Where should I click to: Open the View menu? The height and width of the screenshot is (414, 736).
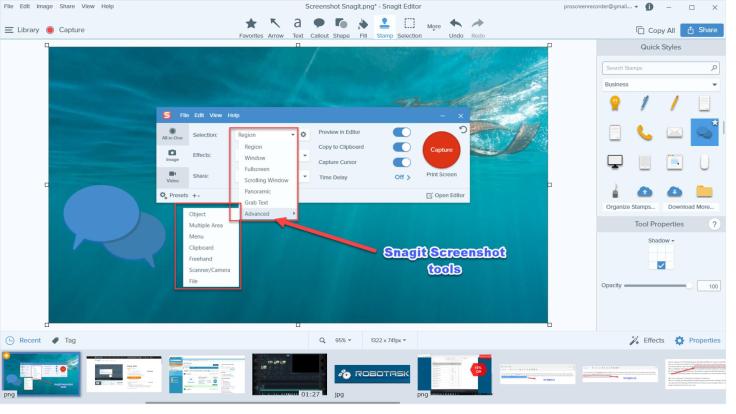88,6
